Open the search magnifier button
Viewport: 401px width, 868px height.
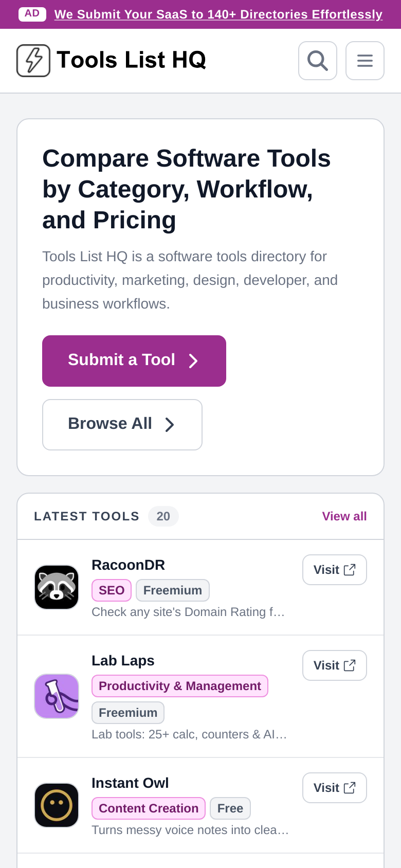318,61
